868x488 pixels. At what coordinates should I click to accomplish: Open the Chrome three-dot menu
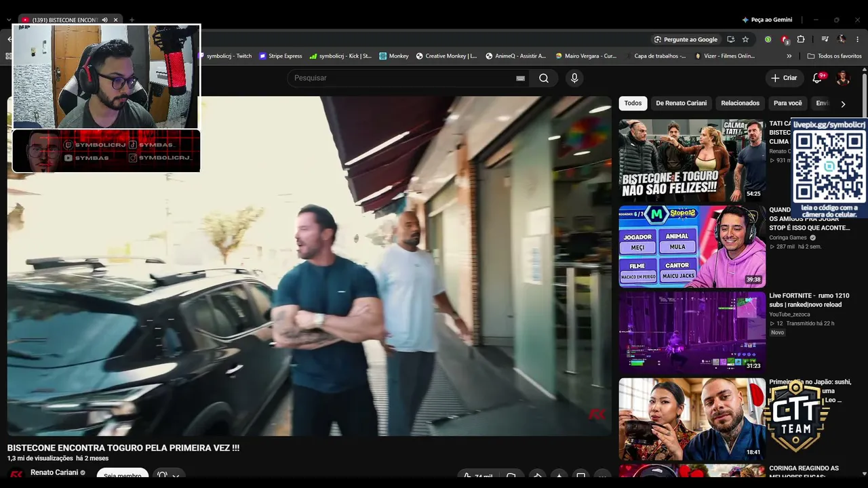pyautogui.click(x=858, y=39)
